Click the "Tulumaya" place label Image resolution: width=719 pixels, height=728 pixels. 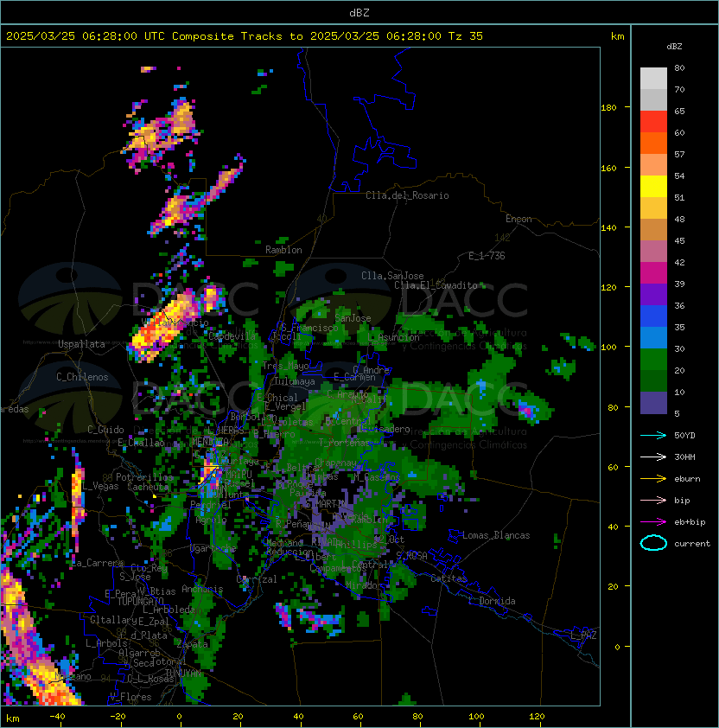(295, 381)
